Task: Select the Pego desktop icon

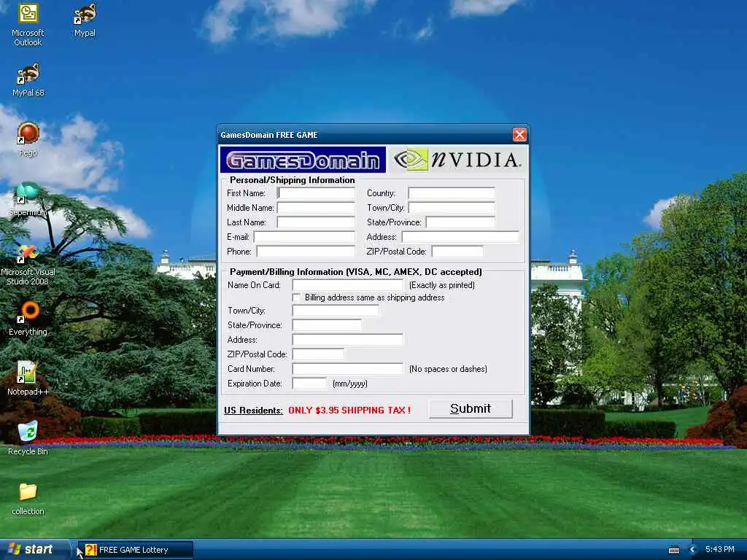Action: [x=28, y=139]
